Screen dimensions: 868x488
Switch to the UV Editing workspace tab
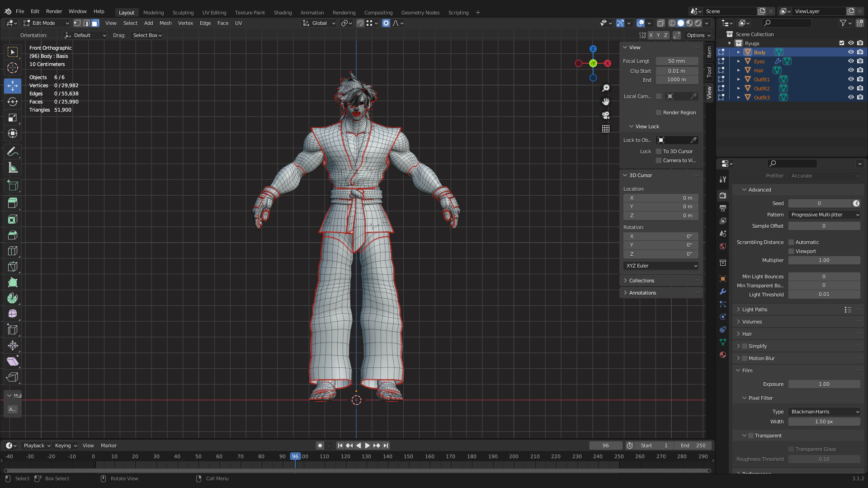click(x=214, y=13)
